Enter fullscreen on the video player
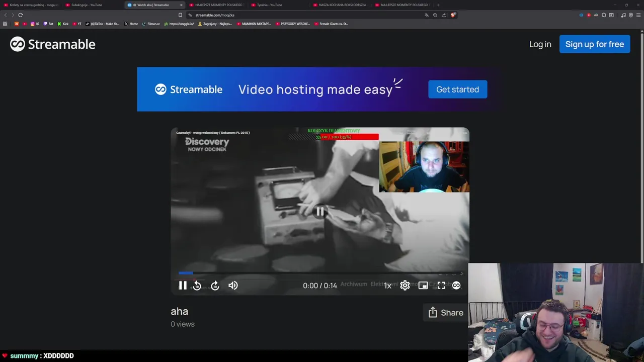 441,286
